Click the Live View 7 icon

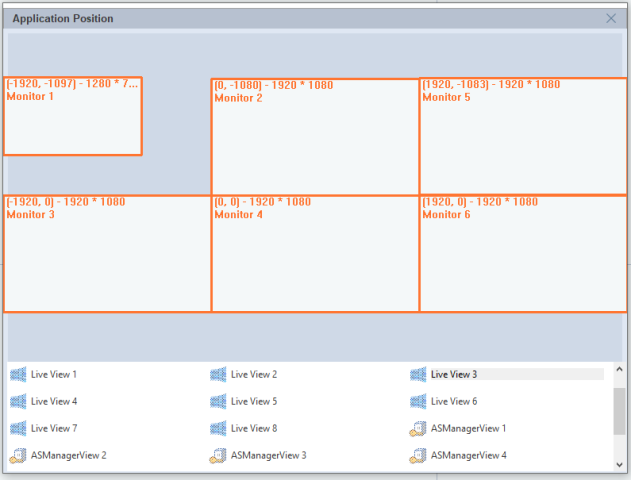click(18, 428)
